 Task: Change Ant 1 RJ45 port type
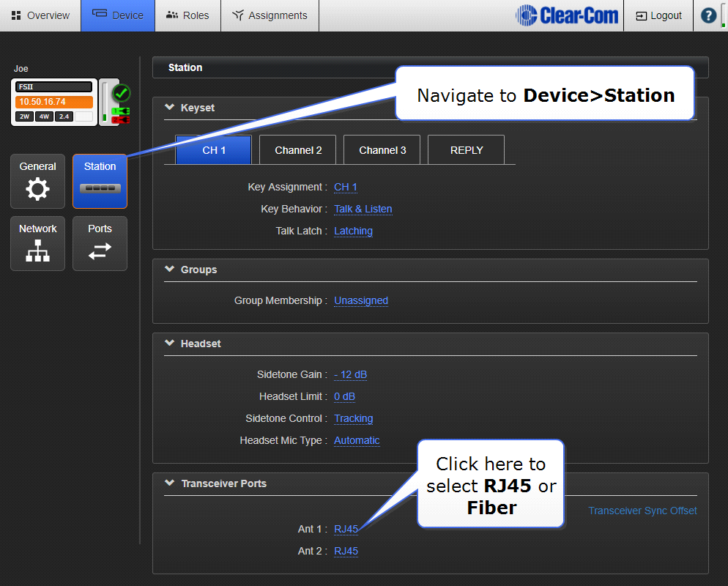tap(346, 529)
